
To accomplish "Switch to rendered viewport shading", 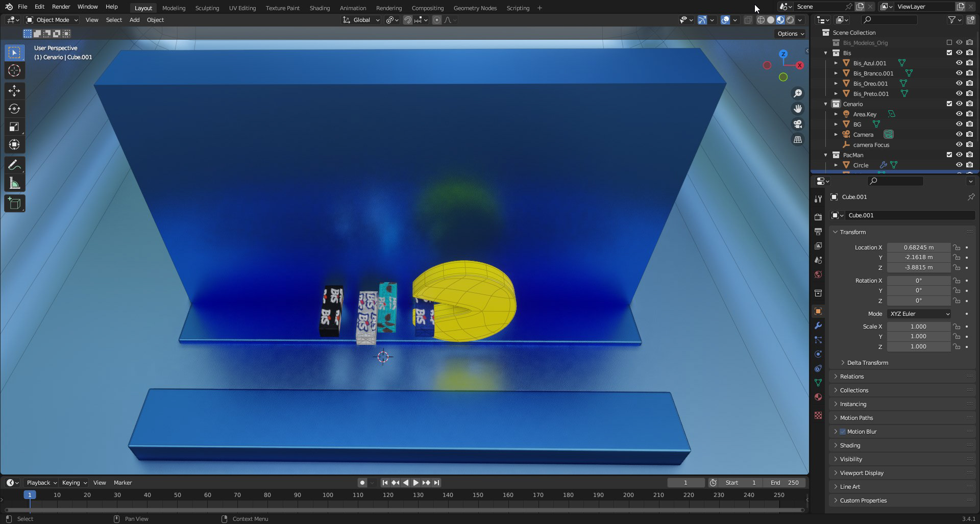I will pyautogui.click(x=790, y=20).
